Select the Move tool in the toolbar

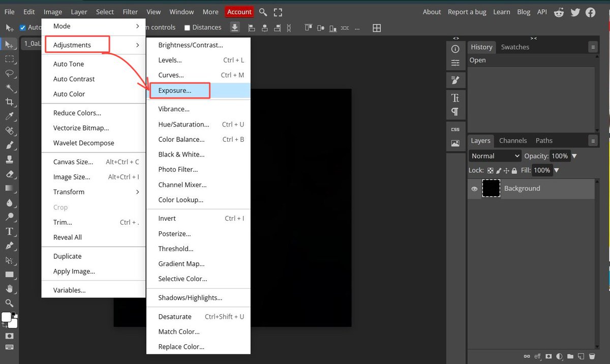tap(9, 45)
